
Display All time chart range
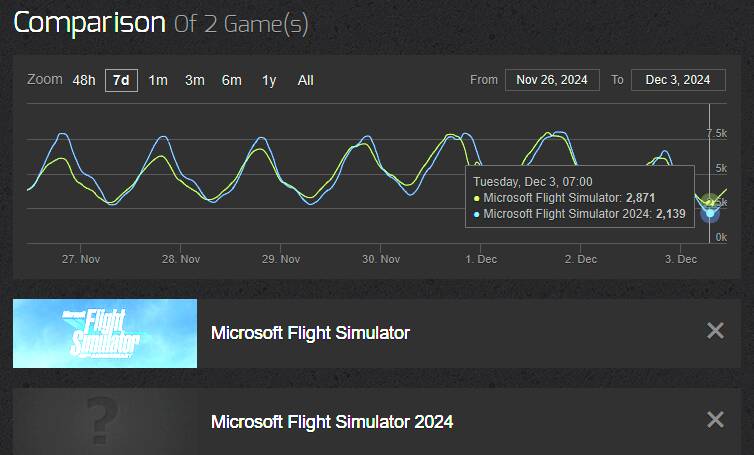coord(305,80)
